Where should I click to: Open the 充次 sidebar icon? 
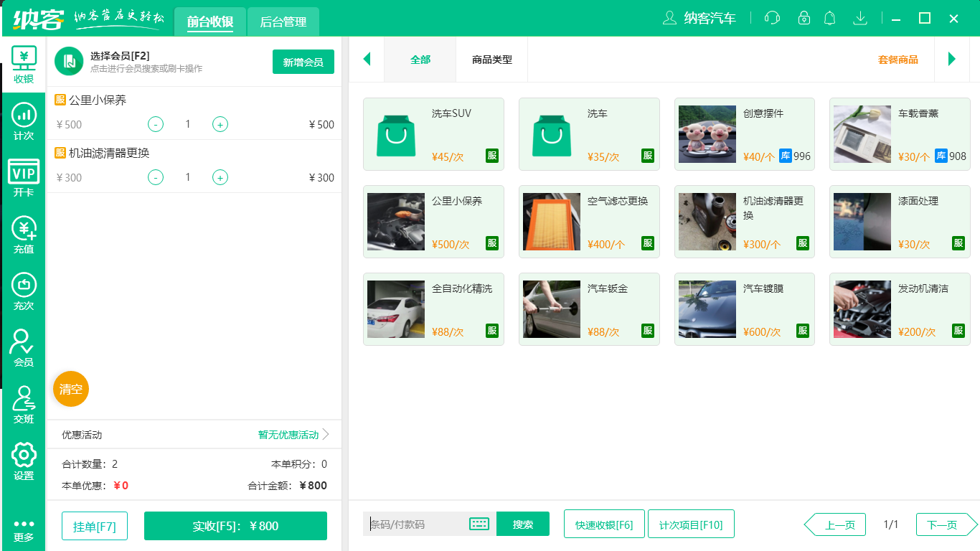pyautogui.click(x=24, y=291)
